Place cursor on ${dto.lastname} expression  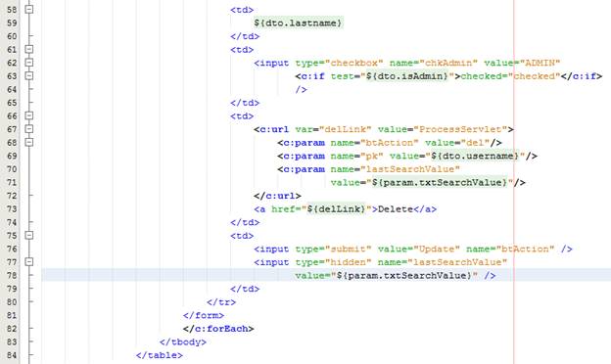298,23
